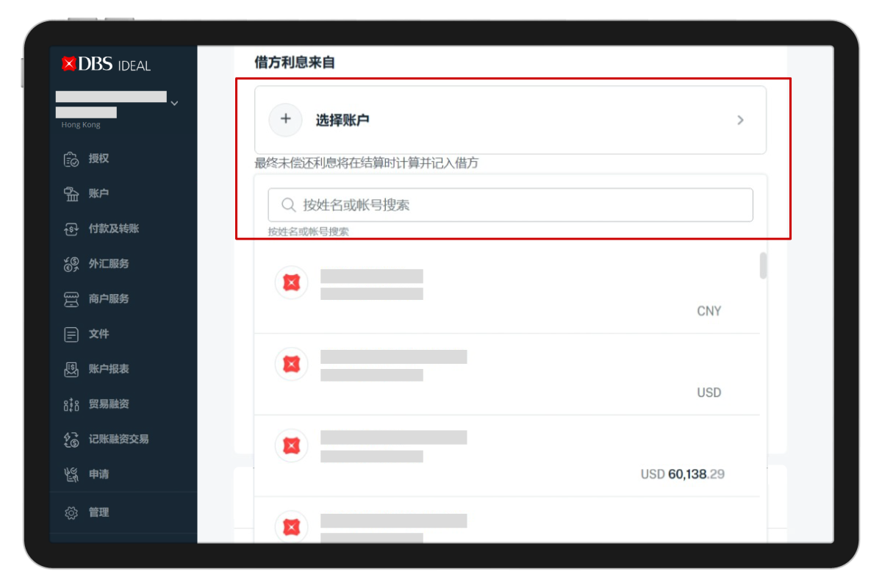The width and height of the screenshot is (882, 588).
Task: Pick the USD account without balance shown
Action: pyautogui.click(x=506, y=374)
